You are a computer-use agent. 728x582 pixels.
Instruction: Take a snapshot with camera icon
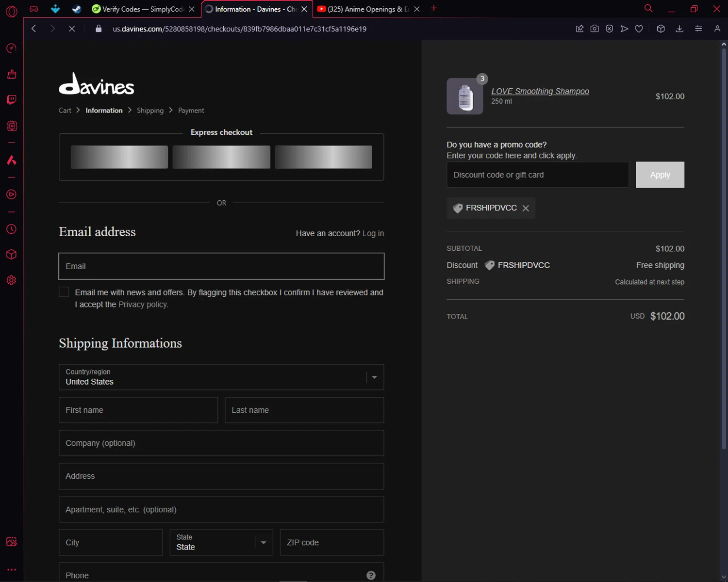click(595, 29)
